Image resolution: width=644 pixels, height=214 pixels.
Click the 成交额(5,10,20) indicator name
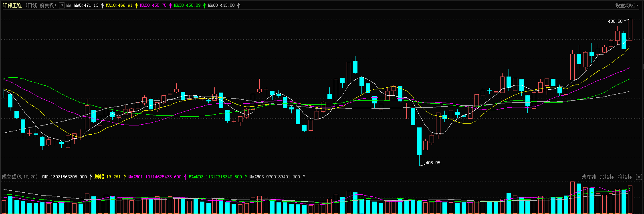click(x=20, y=177)
